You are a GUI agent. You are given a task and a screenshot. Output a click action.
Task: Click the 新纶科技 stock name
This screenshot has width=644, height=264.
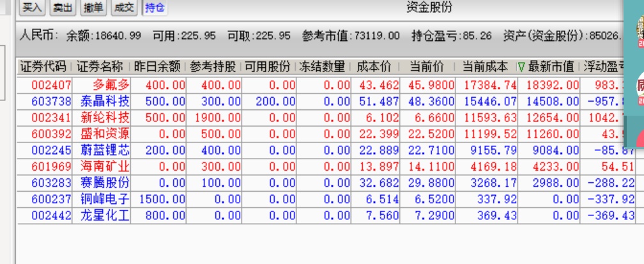point(105,118)
